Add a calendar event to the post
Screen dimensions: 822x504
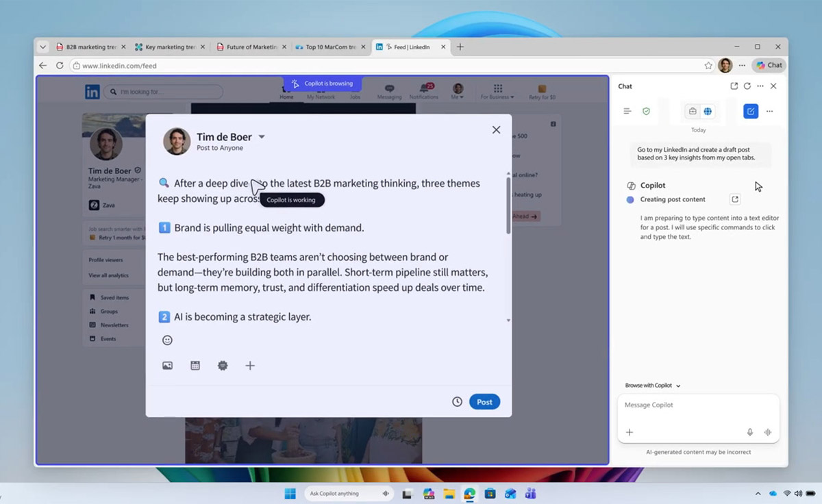pos(195,366)
